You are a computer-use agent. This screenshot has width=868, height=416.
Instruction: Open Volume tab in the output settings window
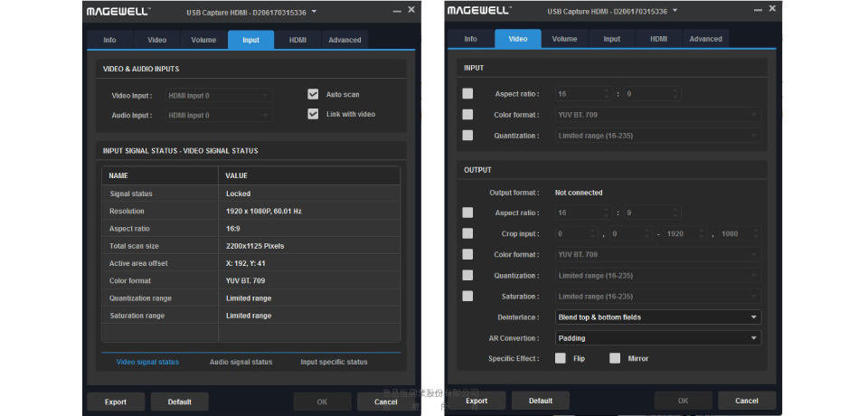pyautogui.click(x=564, y=39)
